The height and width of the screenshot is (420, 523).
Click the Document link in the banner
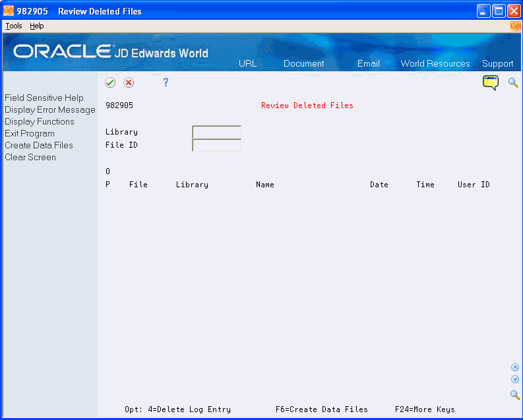click(303, 63)
